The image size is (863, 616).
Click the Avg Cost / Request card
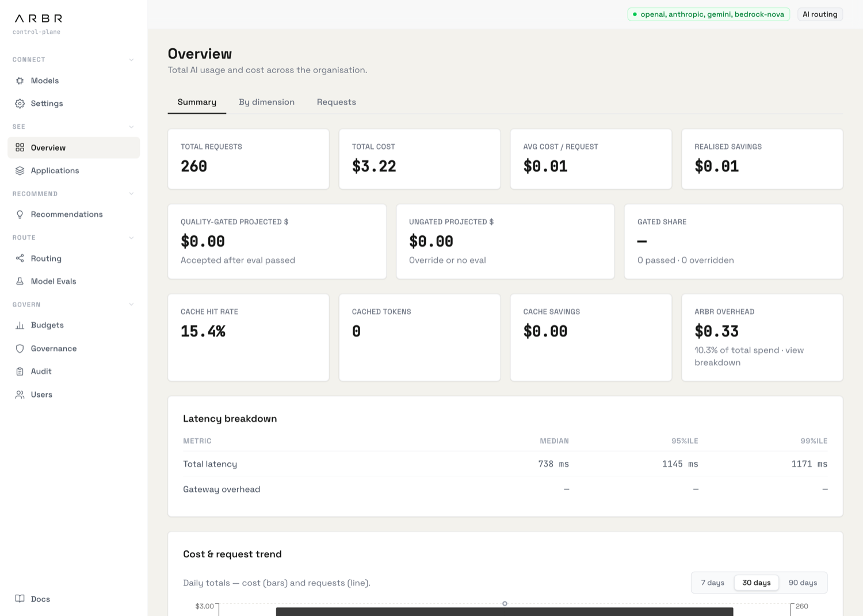tap(591, 159)
